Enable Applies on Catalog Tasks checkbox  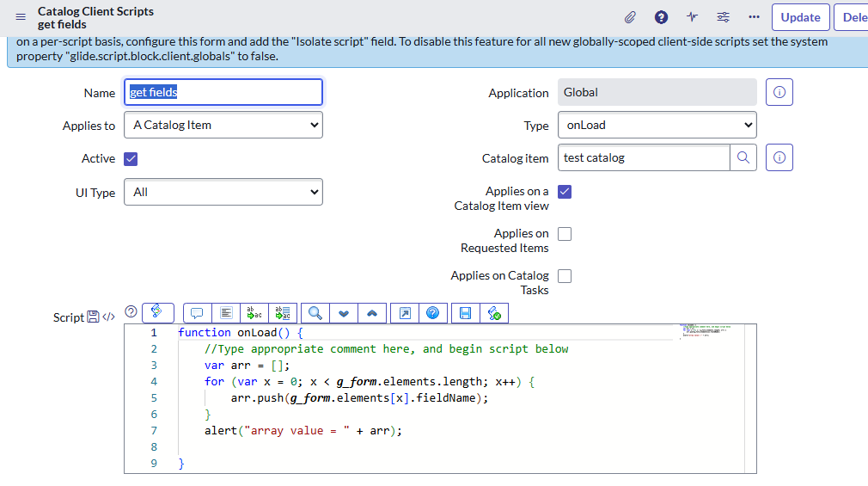click(565, 276)
